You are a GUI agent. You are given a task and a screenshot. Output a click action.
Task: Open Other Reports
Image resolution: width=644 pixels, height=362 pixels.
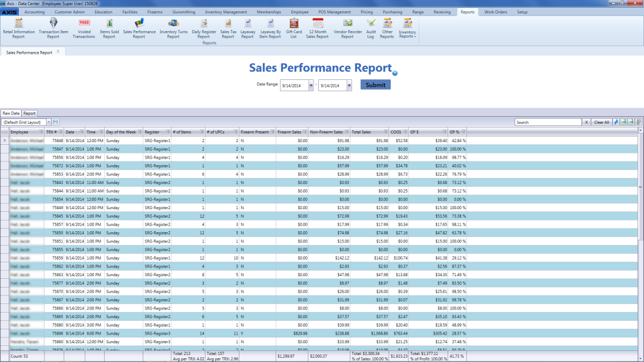click(387, 28)
